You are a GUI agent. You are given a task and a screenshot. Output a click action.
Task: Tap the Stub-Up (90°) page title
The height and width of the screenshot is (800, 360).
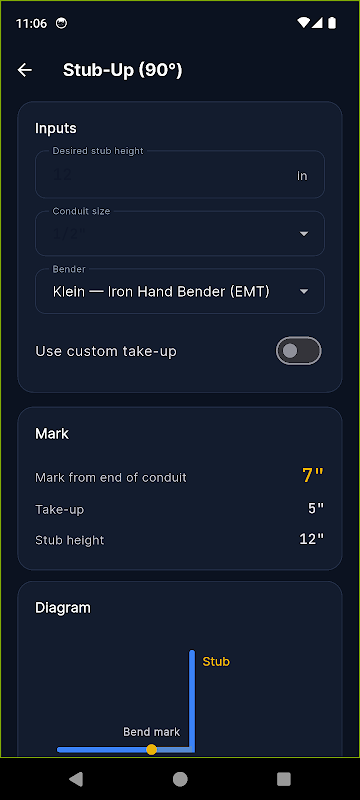(122, 70)
